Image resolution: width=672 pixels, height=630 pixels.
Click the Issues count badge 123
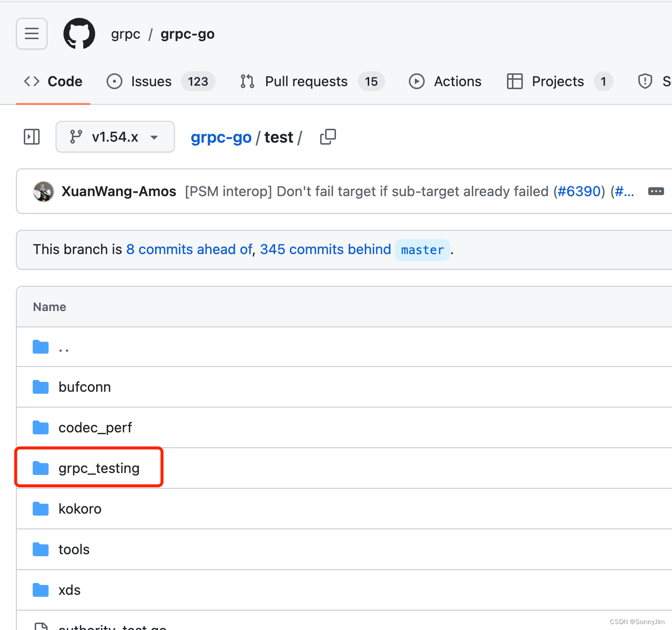[198, 81]
